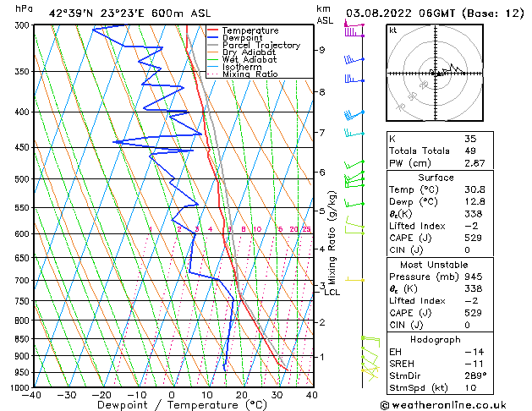Viewport: 532px width, 411px height.
Task: Click the red Temperature legend line
Action: [212, 30]
